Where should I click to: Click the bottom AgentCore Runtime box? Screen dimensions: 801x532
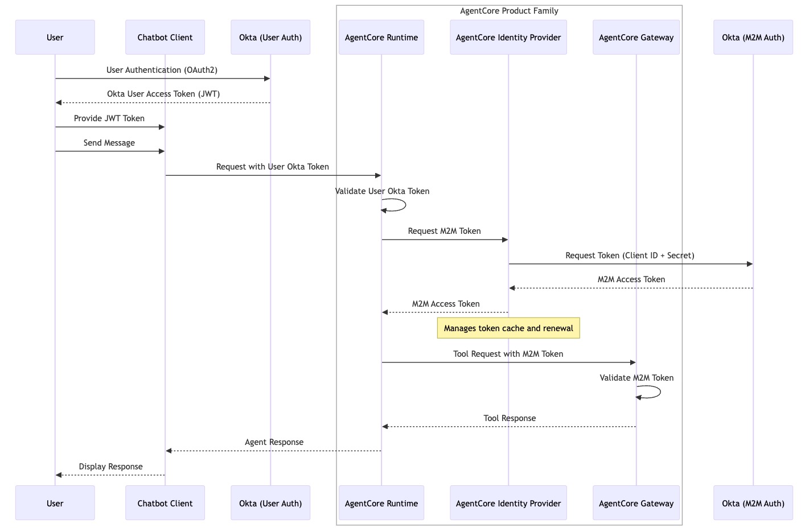click(381, 503)
